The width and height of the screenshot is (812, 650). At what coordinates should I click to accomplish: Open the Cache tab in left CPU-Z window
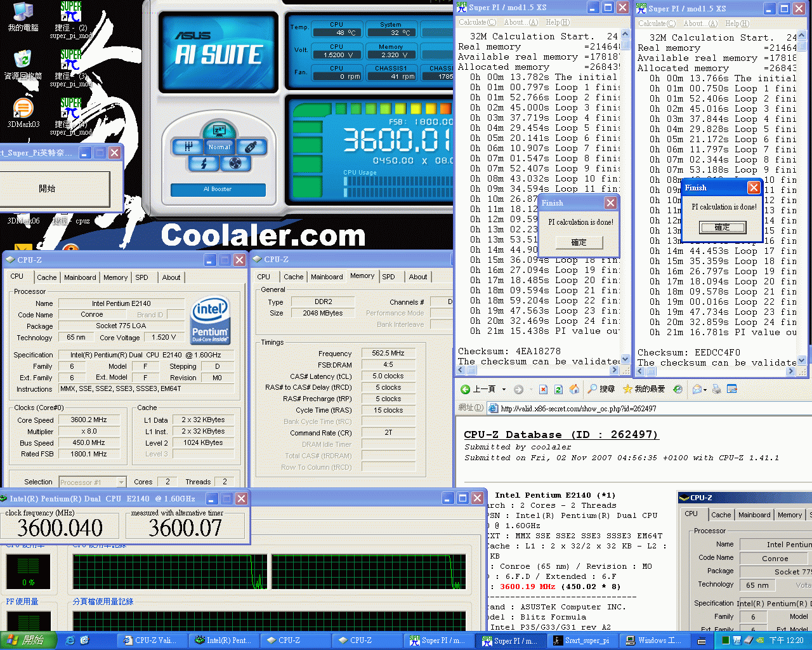tap(46, 277)
